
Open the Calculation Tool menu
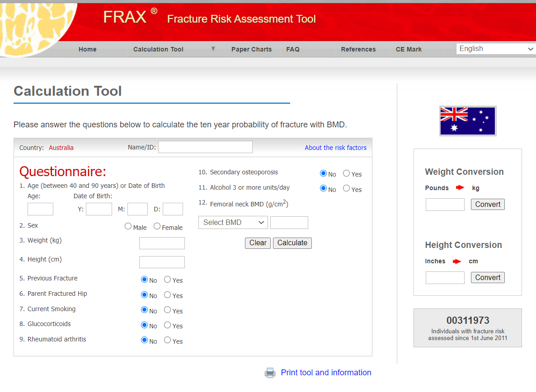coord(158,49)
